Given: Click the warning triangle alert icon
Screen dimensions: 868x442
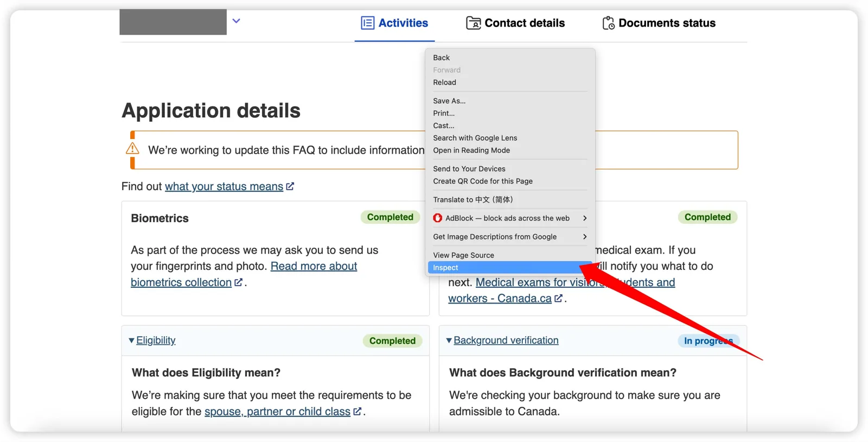Looking at the screenshot, I should (132, 148).
